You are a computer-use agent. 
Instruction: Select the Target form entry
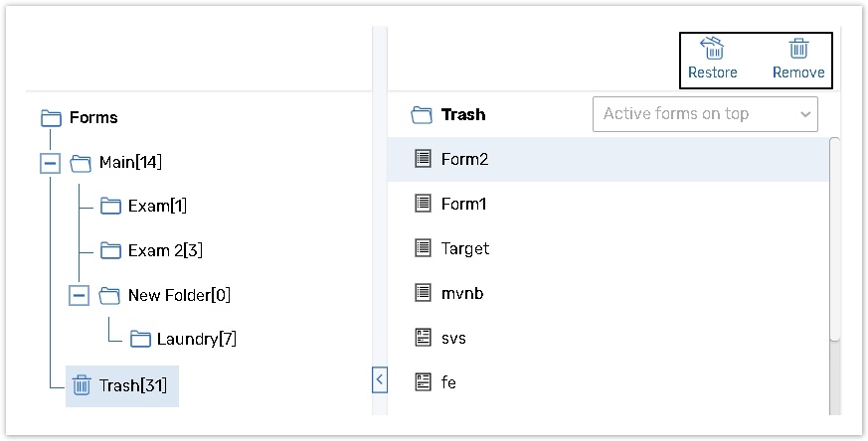[x=464, y=248]
